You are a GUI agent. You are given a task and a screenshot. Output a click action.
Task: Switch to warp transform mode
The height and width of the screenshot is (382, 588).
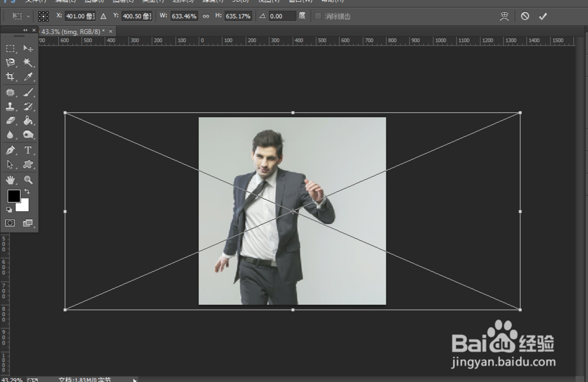[x=505, y=16]
